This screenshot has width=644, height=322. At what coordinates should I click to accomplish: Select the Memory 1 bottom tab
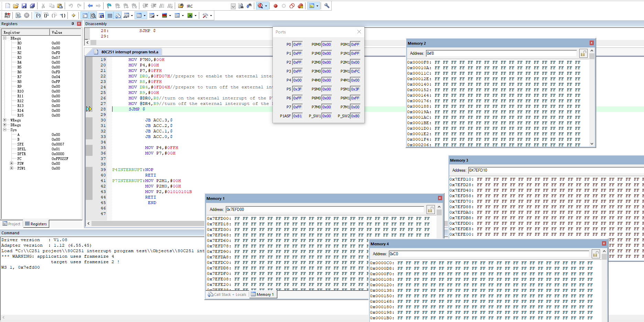[x=262, y=294]
